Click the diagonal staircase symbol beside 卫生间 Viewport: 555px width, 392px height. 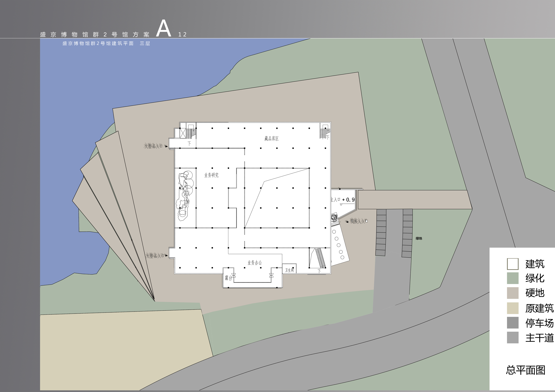point(321,258)
